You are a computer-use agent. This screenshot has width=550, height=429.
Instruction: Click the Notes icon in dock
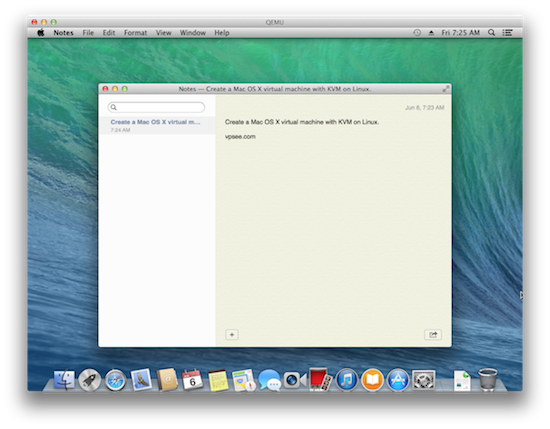tap(218, 380)
